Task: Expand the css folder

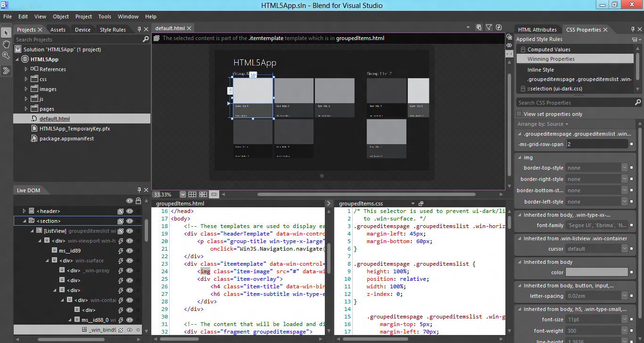Action: pos(26,79)
